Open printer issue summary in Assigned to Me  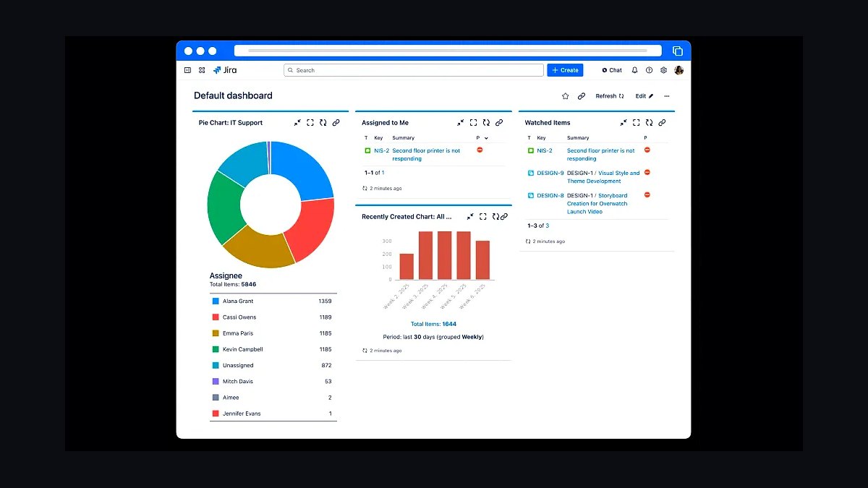(x=426, y=155)
